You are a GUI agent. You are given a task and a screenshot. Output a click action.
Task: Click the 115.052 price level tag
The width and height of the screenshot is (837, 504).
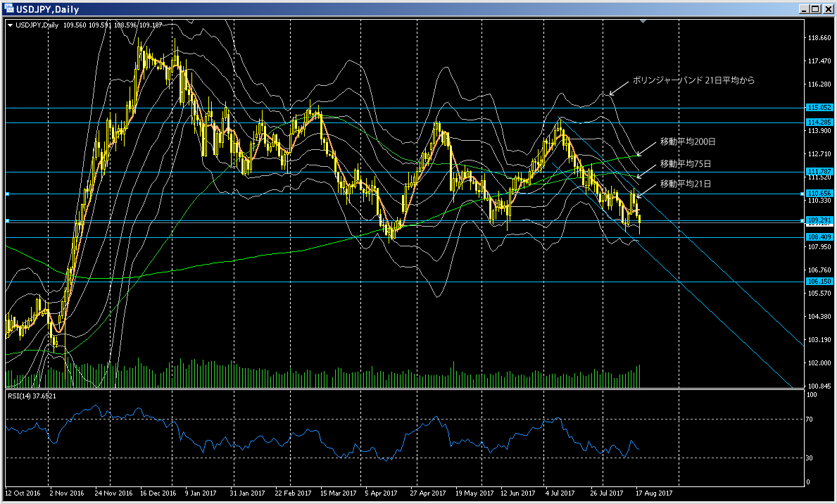click(x=819, y=108)
